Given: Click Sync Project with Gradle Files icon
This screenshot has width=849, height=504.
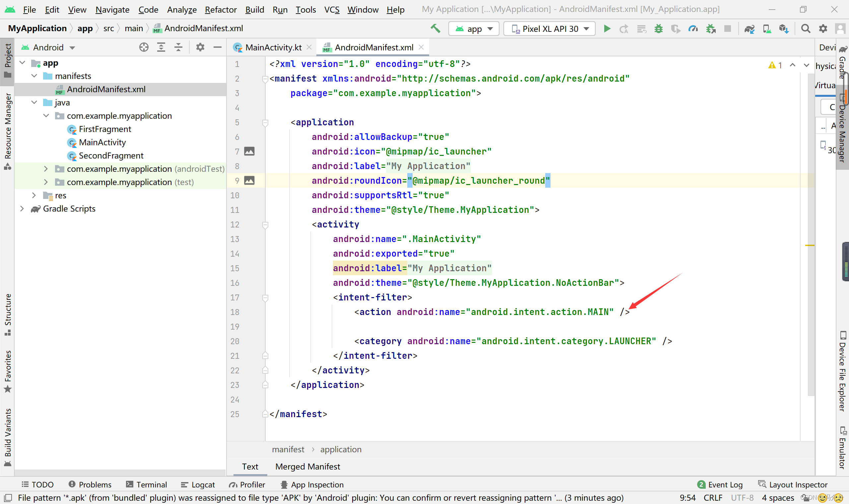Looking at the screenshot, I should click(750, 29).
